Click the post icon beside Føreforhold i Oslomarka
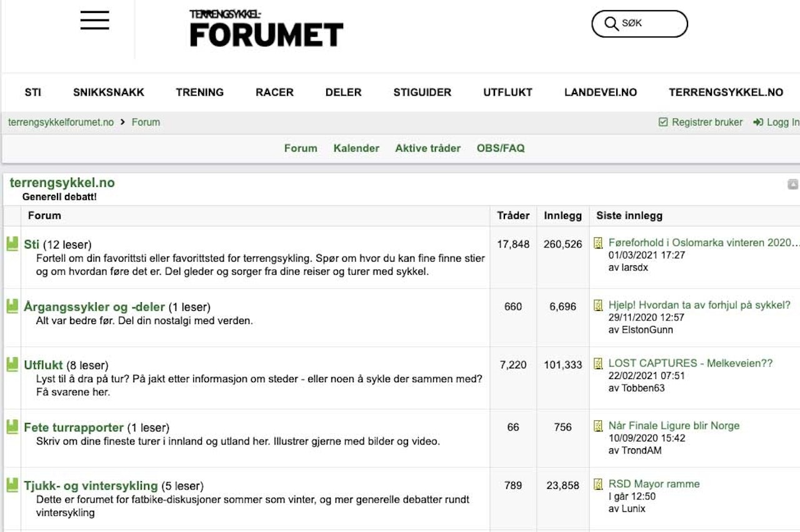This screenshot has width=800, height=532. tap(598, 242)
